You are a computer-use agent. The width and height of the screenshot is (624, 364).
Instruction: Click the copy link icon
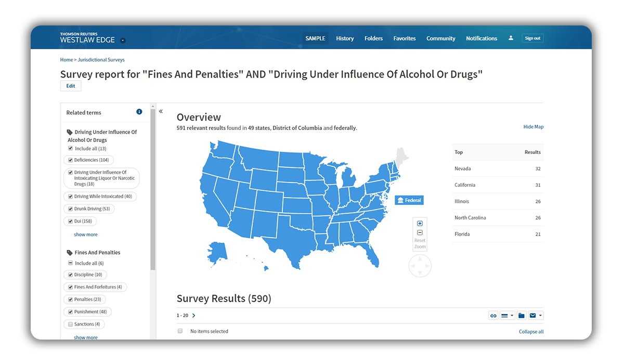pos(493,316)
